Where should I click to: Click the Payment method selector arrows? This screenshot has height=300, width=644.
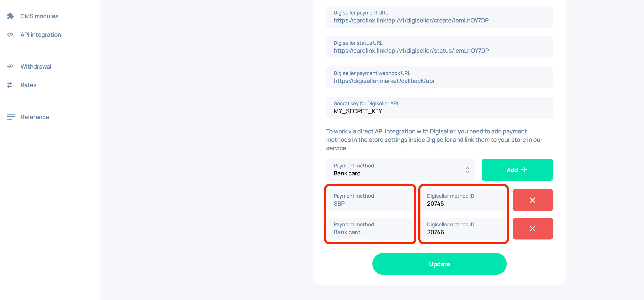[x=467, y=170]
